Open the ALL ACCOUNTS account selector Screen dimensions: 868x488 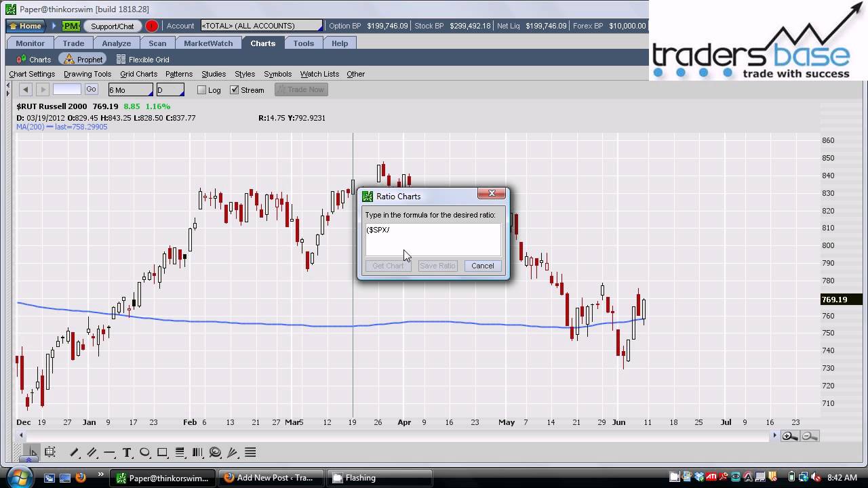(x=261, y=26)
